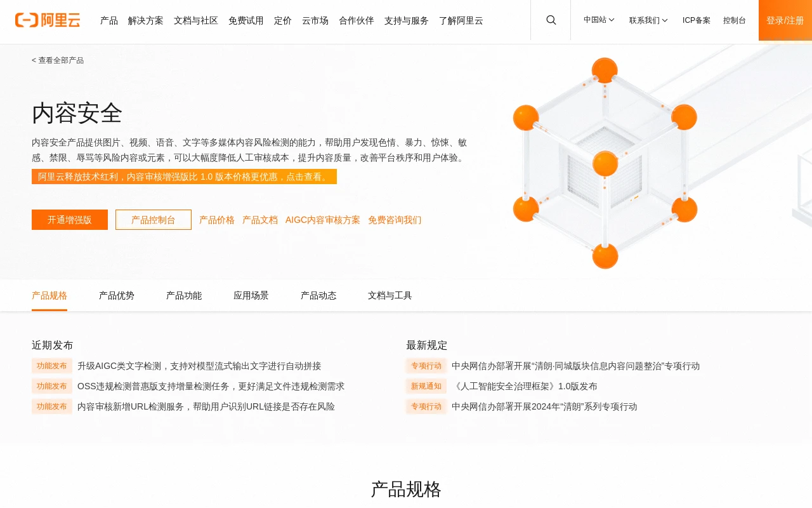
Task: Click the Alibaba Cloud logo
Action: 48,20
